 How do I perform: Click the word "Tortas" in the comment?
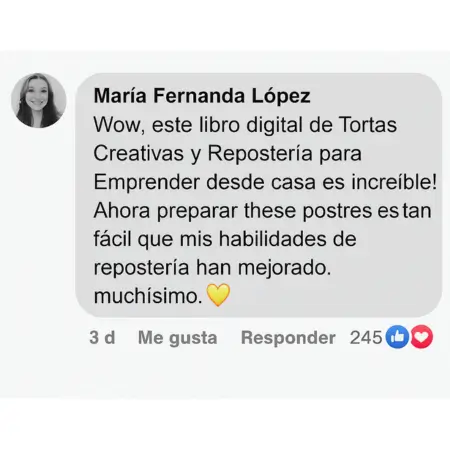click(368, 125)
